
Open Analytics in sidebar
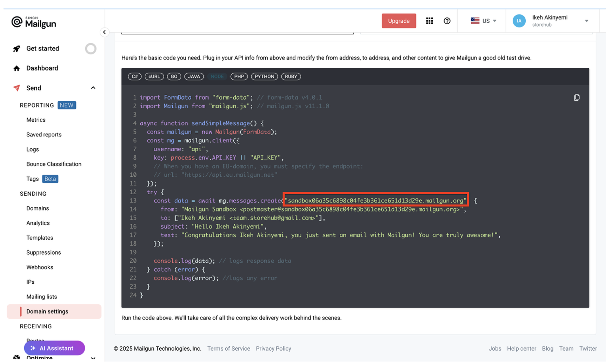(38, 223)
